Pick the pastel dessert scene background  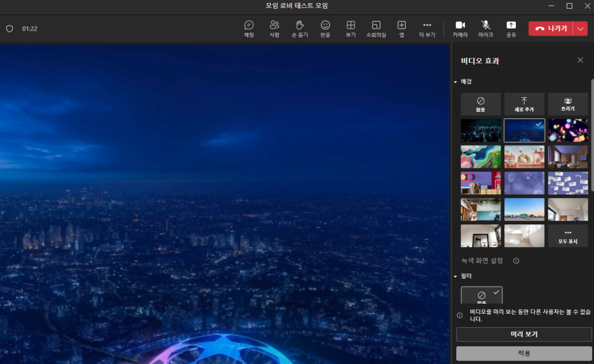pos(524,157)
